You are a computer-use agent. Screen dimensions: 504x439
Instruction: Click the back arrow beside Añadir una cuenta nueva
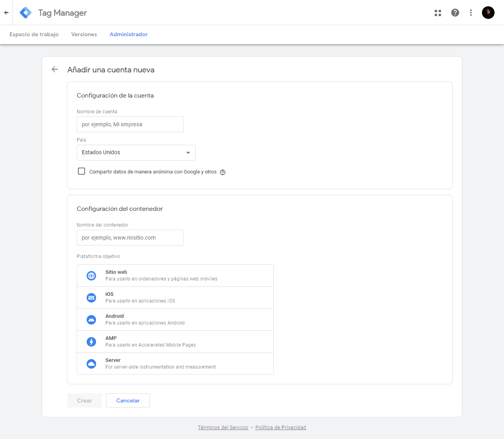coord(55,69)
